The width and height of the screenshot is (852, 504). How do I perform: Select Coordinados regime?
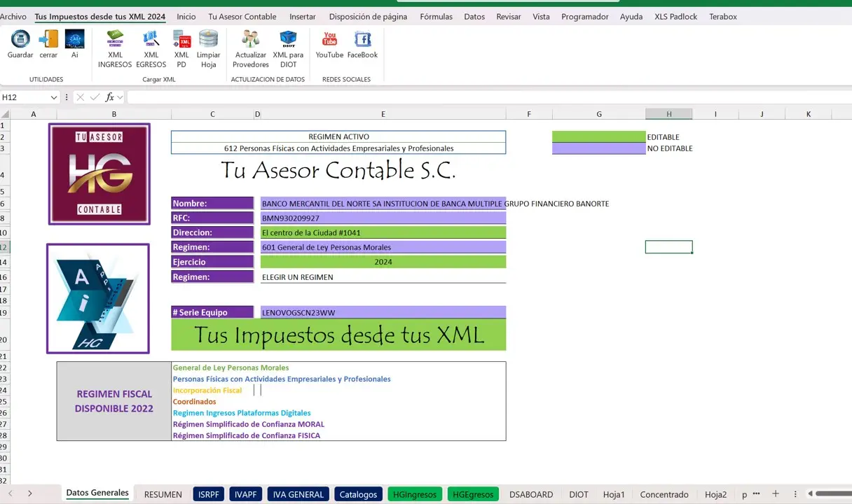[194, 402]
